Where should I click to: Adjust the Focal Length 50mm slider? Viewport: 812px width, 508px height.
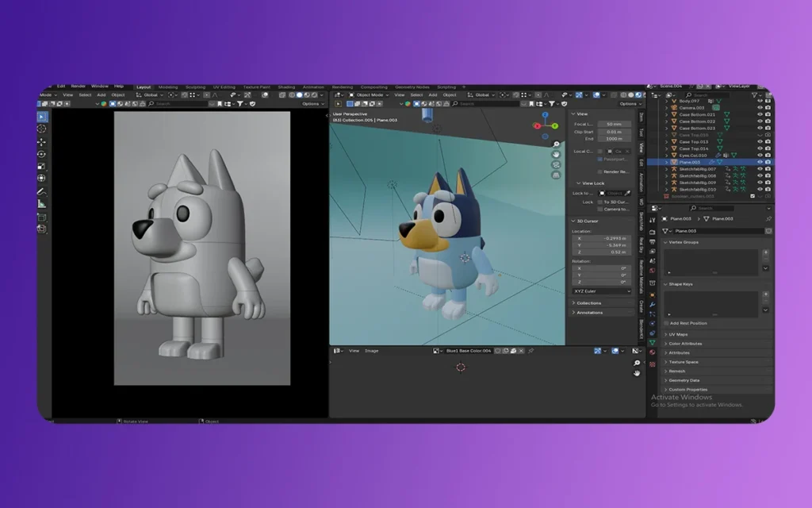pyautogui.click(x=615, y=124)
